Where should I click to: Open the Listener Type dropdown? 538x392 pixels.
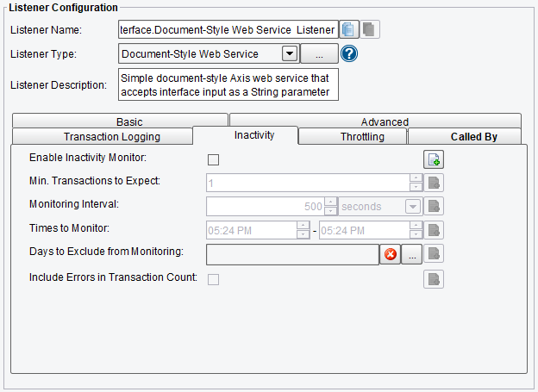(x=290, y=53)
